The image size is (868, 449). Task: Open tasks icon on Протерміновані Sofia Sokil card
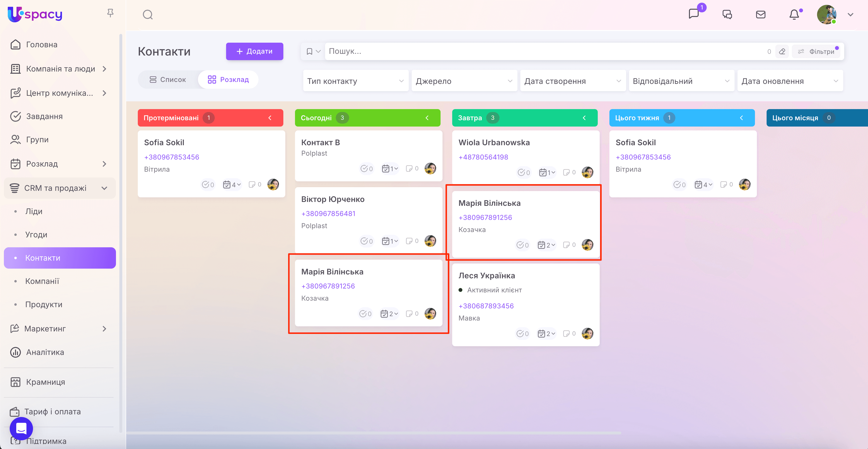208,184
